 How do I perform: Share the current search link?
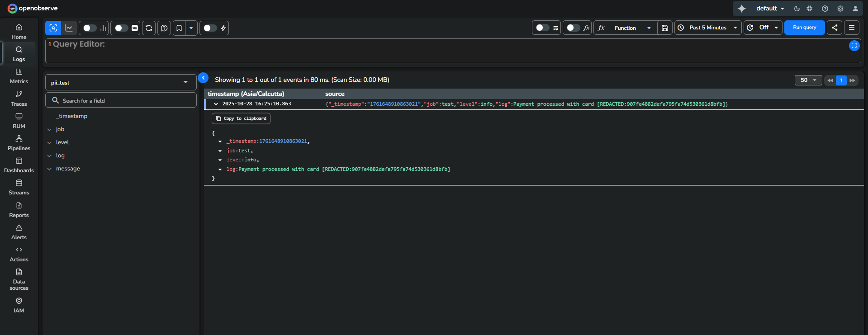[x=835, y=28]
